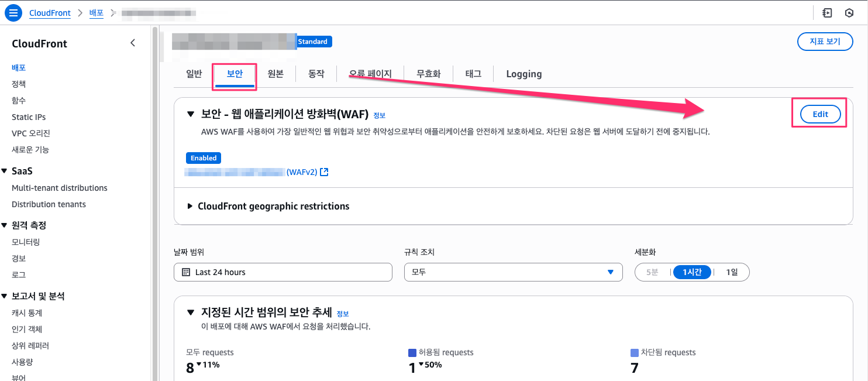Click the Edit button for WAF

(820, 114)
